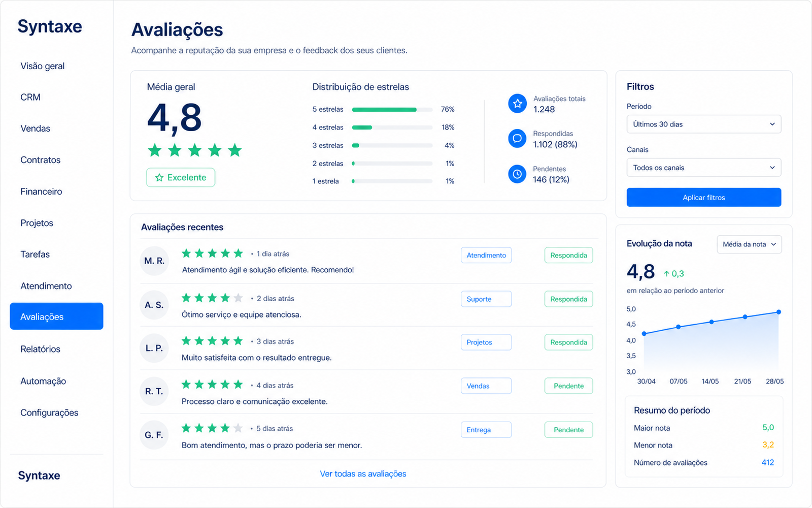Click the star icon in the Excelente badge
Screen dimensions: 812x508
159,177
